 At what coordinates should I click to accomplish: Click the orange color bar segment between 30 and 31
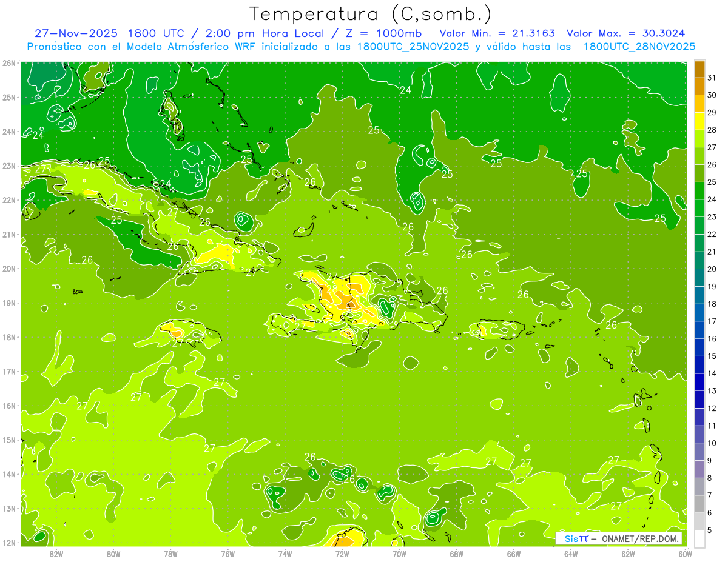[x=699, y=87]
